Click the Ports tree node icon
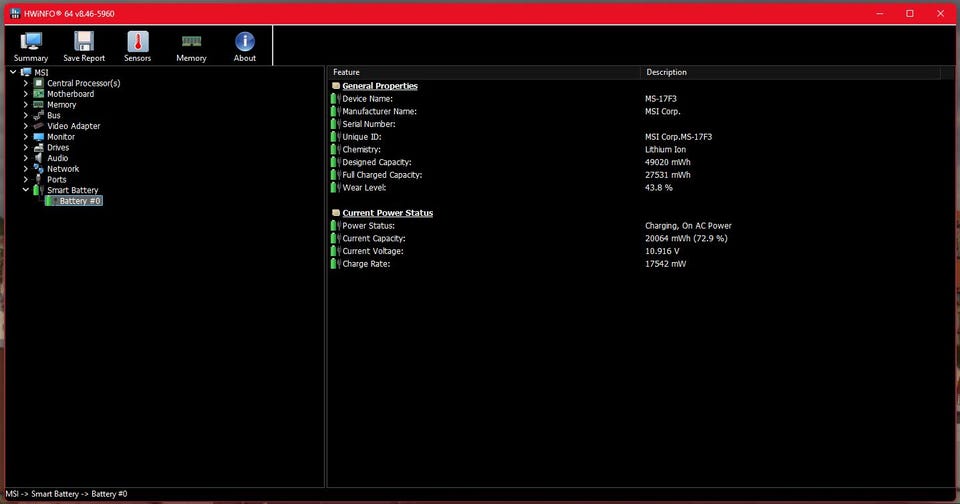The height and width of the screenshot is (504, 960). [x=39, y=179]
